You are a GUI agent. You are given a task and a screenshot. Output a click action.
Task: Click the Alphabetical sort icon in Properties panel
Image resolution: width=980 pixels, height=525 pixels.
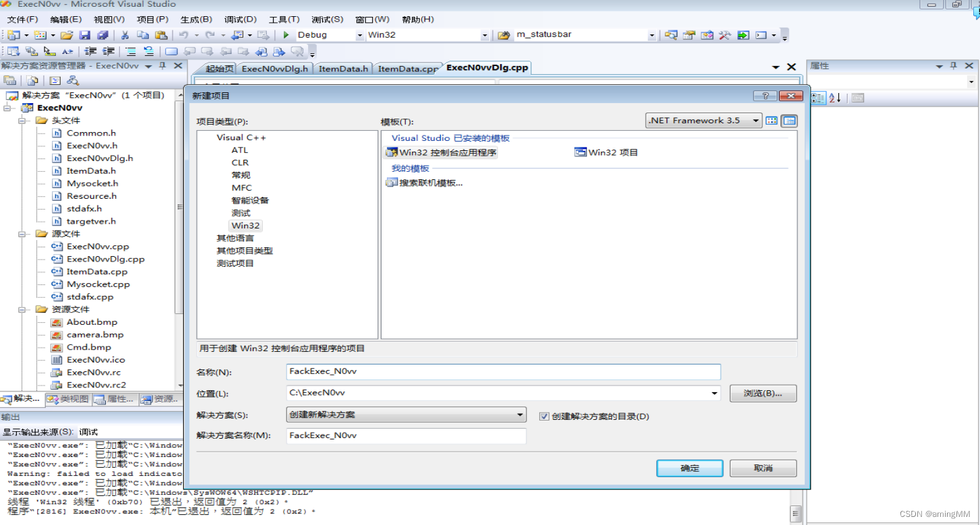(835, 98)
